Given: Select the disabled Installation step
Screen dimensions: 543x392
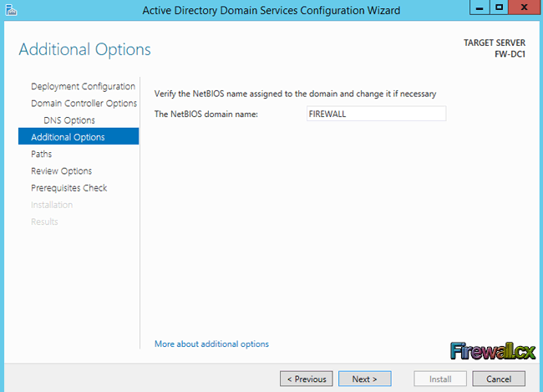Looking at the screenshot, I should click(x=52, y=205).
